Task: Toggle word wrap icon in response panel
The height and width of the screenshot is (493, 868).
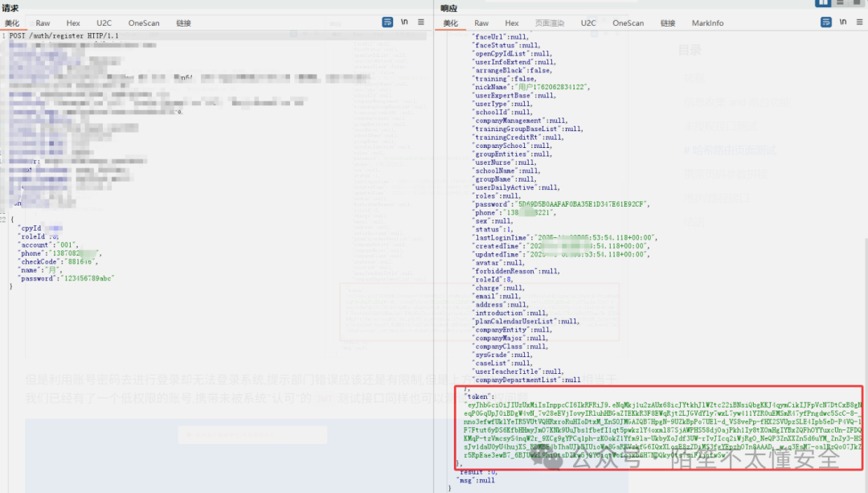Action: click(x=826, y=23)
